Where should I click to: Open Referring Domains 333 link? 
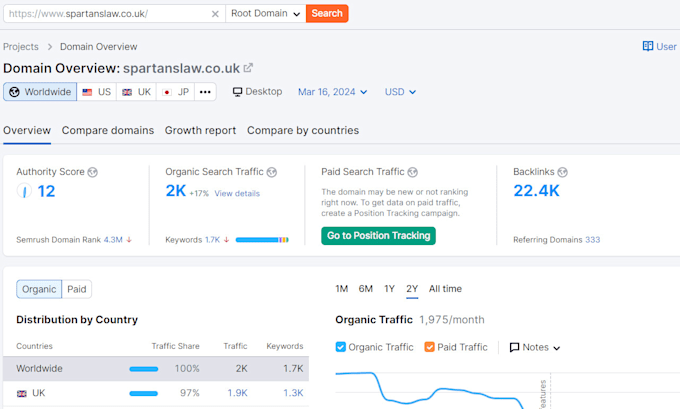tap(592, 240)
